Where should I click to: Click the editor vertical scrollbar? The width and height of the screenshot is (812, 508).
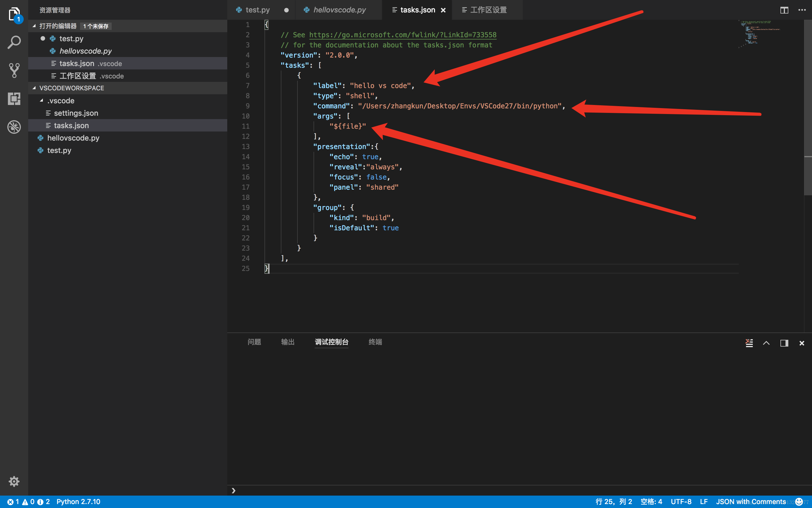(x=808, y=108)
